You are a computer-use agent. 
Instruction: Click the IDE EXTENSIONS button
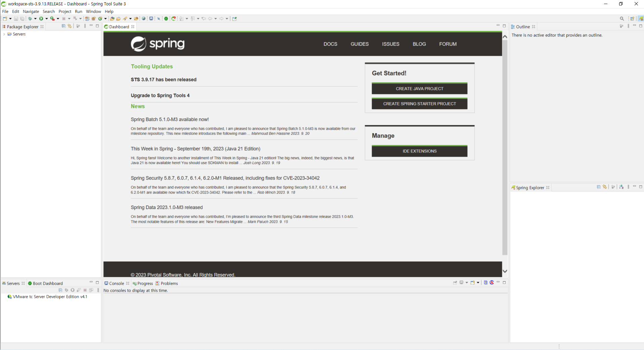(419, 151)
